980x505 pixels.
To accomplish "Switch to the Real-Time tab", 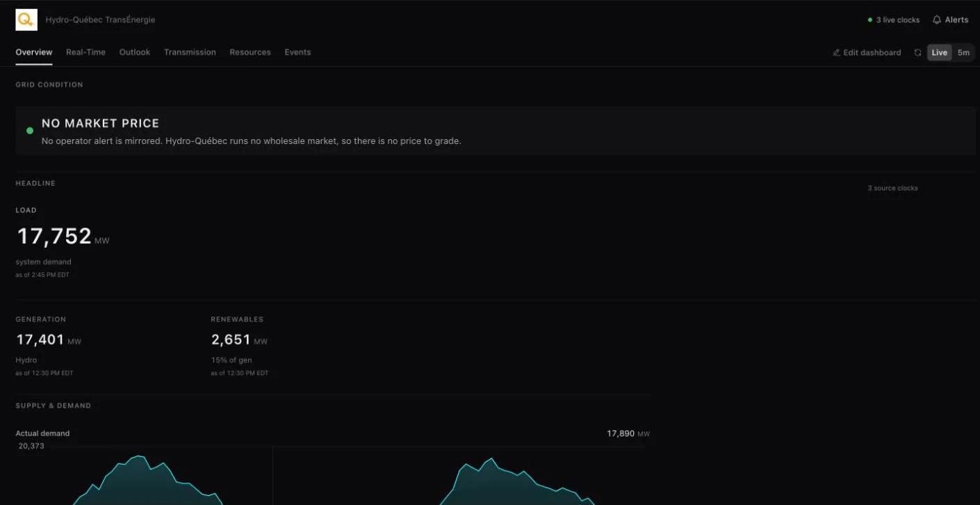I will (85, 52).
